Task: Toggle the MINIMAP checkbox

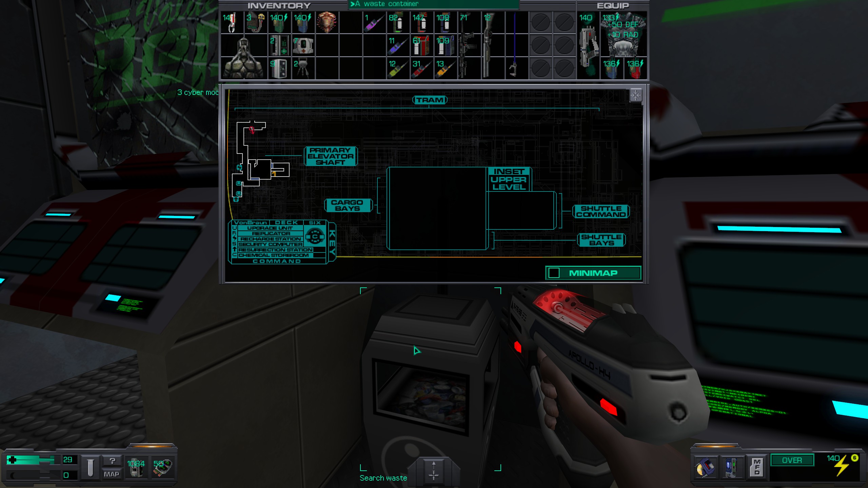Action: click(x=554, y=273)
